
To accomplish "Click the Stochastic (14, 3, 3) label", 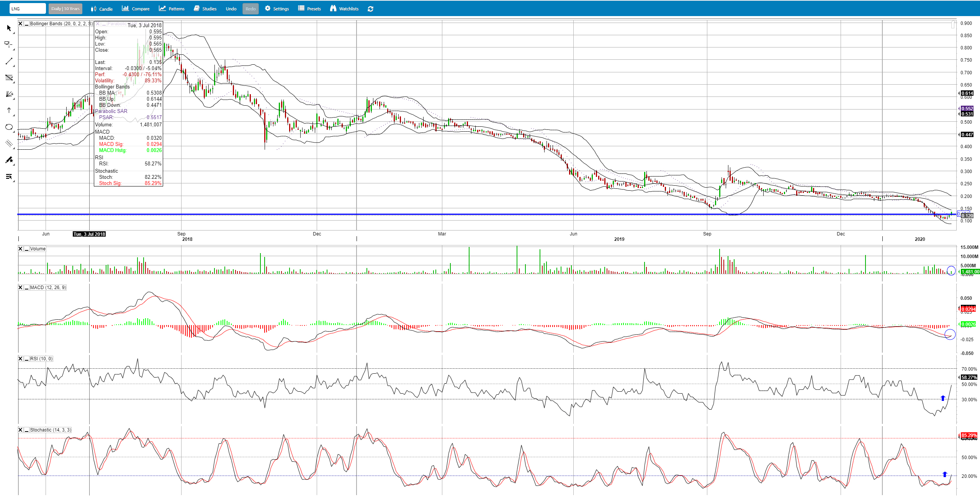I will tap(51, 430).
